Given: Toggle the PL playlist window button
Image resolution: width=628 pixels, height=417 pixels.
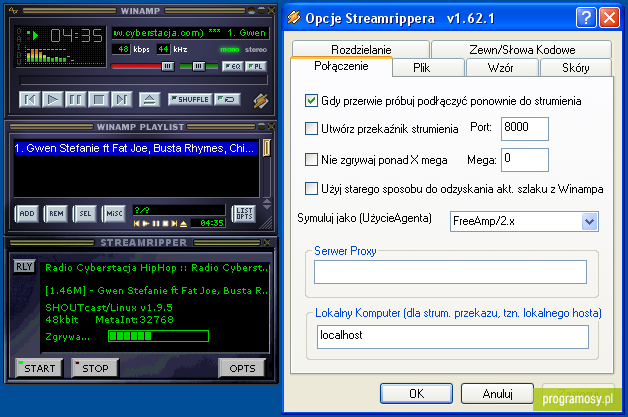Looking at the screenshot, I should [x=256, y=66].
